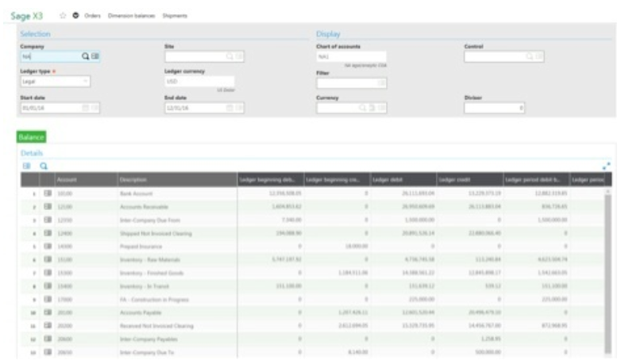621x364 pixels.
Task: Click the vertical scrollbar of Details grid
Action: pyautogui.click(x=608, y=273)
